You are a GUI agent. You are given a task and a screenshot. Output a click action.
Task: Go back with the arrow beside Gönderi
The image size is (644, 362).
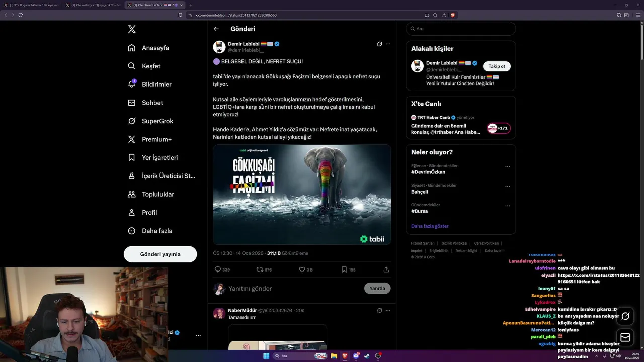[x=216, y=29]
